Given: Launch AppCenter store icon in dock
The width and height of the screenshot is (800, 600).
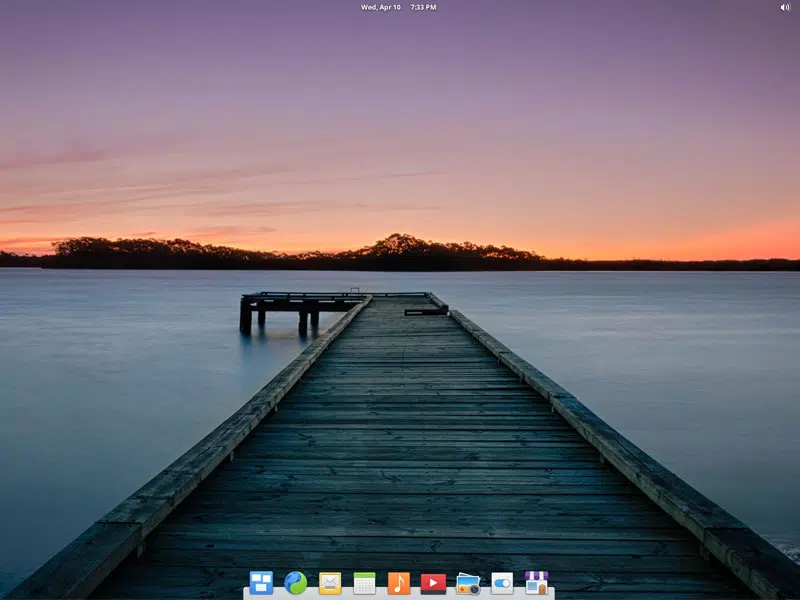Looking at the screenshot, I should (x=536, y=583).
